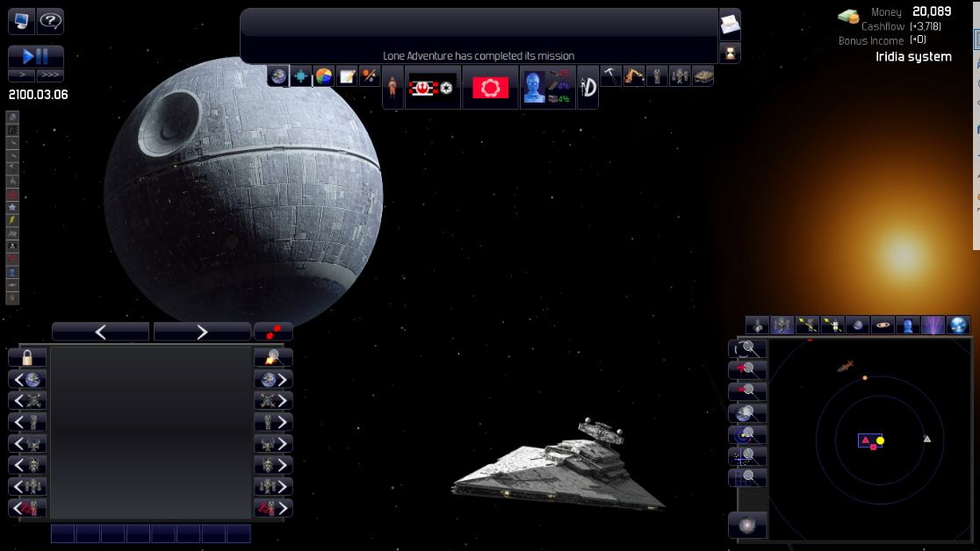This screenshot has height=551, width=980.
Task: Toggle single ship overlay on minimap toolbar
Action: tap(758, 325)
